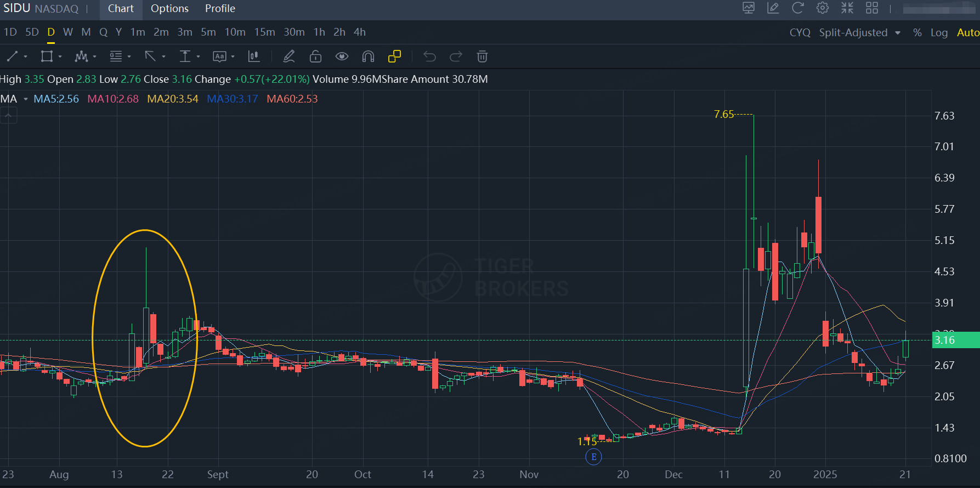
Task: Toggle Auto scale mode
Action: tap(968, 33)
